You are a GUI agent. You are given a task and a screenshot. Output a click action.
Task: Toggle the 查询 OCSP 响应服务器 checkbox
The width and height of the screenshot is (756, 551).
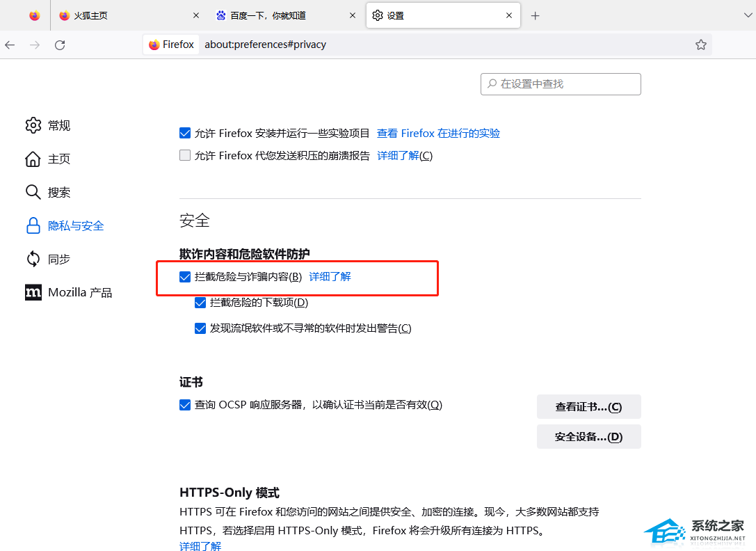185,405
